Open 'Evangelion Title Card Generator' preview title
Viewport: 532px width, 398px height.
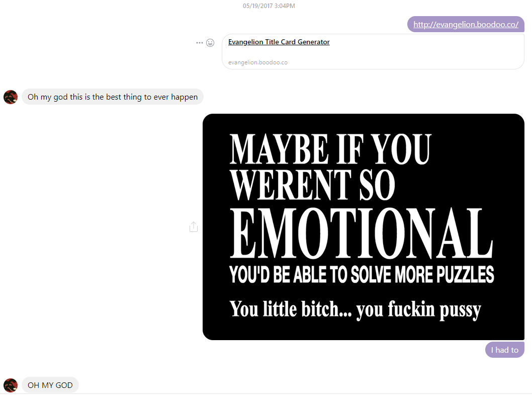point(279,42)
